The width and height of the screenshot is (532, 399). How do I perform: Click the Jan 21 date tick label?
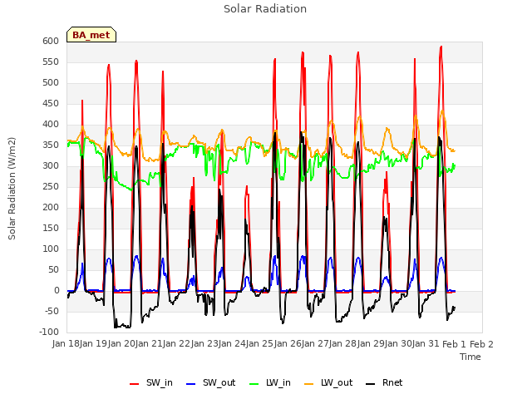click(149, 344)
